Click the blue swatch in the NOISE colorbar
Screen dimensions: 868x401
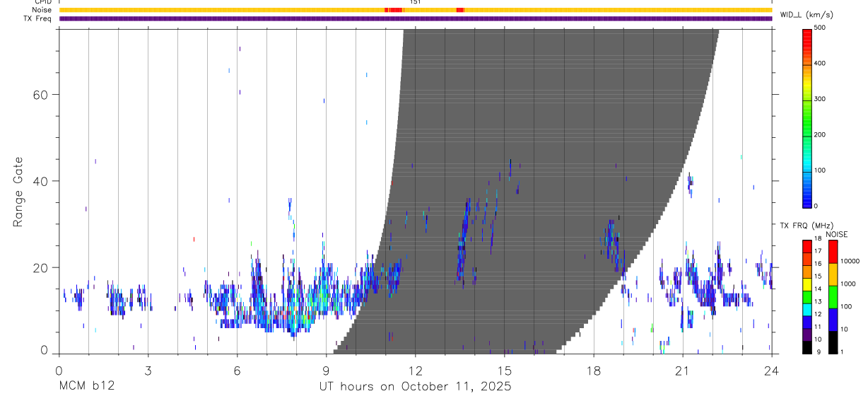(x=833, y=319)
